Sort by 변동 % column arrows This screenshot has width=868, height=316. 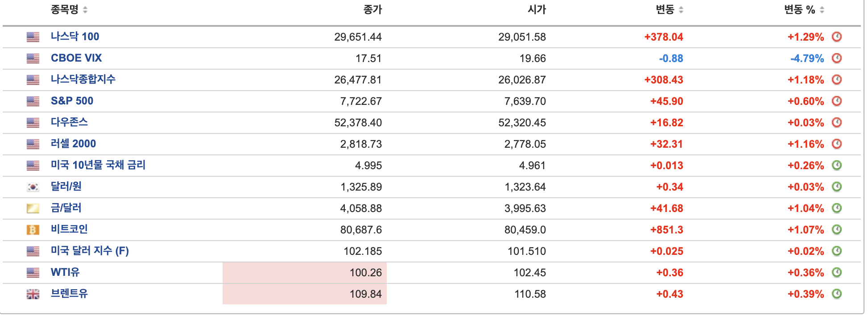pyautogui.click(x=804, y=9)
